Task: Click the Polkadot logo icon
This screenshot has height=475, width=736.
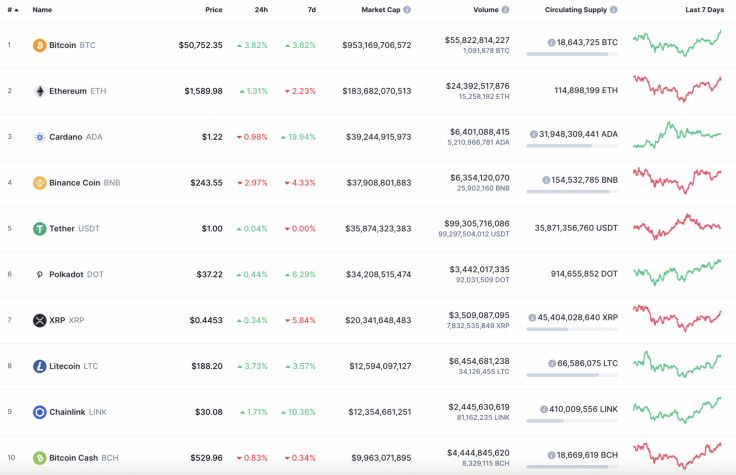Action: pyautogui.click(x=39, y=275)
